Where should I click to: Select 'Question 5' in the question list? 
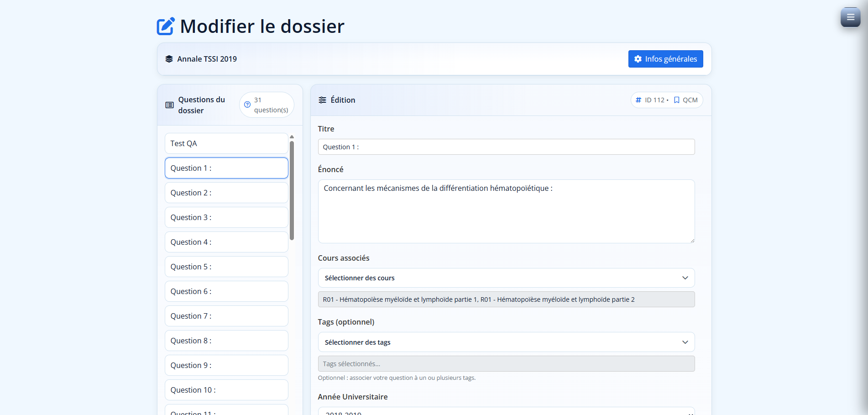coord(226,266)
